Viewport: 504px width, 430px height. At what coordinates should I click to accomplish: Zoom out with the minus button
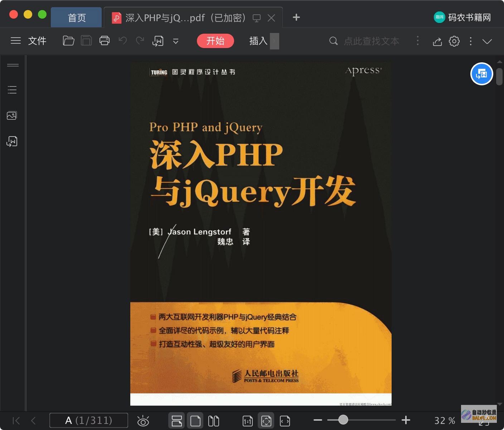[x=318, y=420]
